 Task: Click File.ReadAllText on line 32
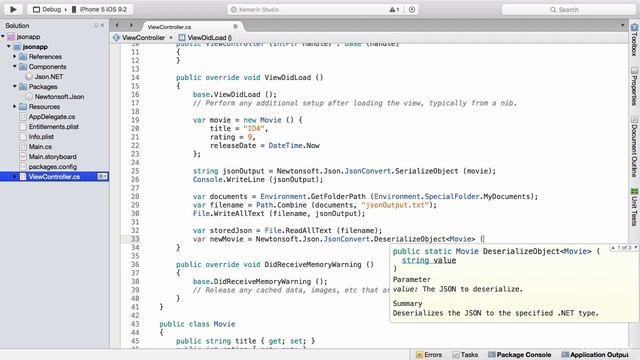[x=299, y=231]
